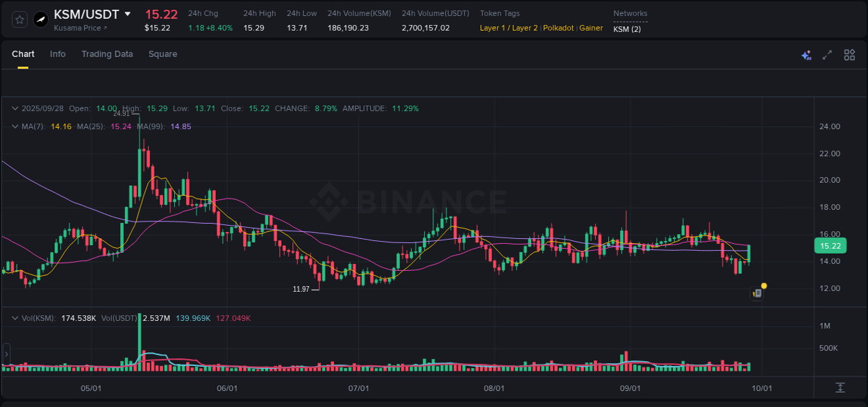Toggle the Vol(KSM) volume indicator row
This screenshot has width=868, height=407.
(x=15, y=317)
